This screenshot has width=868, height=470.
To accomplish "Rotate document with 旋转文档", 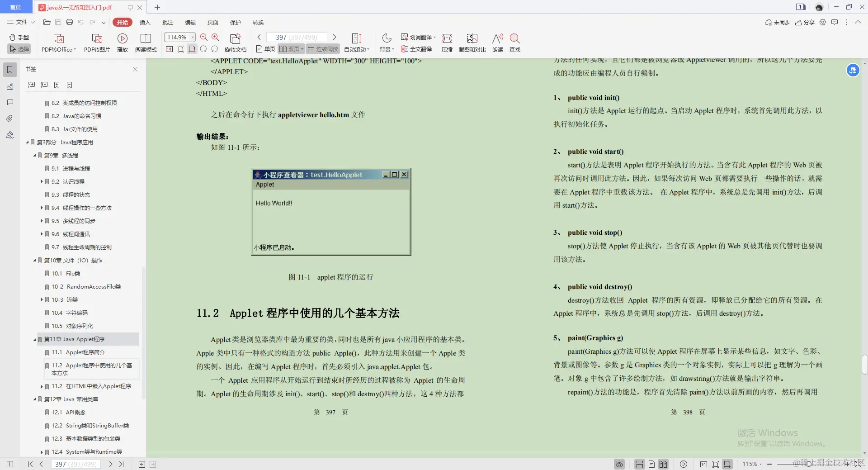I will (235, 43).
